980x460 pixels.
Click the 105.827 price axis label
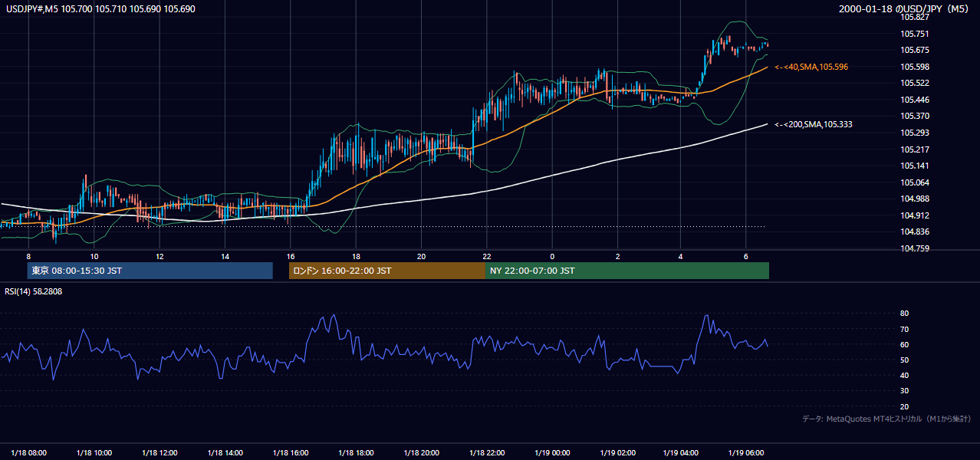tap(915, 17)
